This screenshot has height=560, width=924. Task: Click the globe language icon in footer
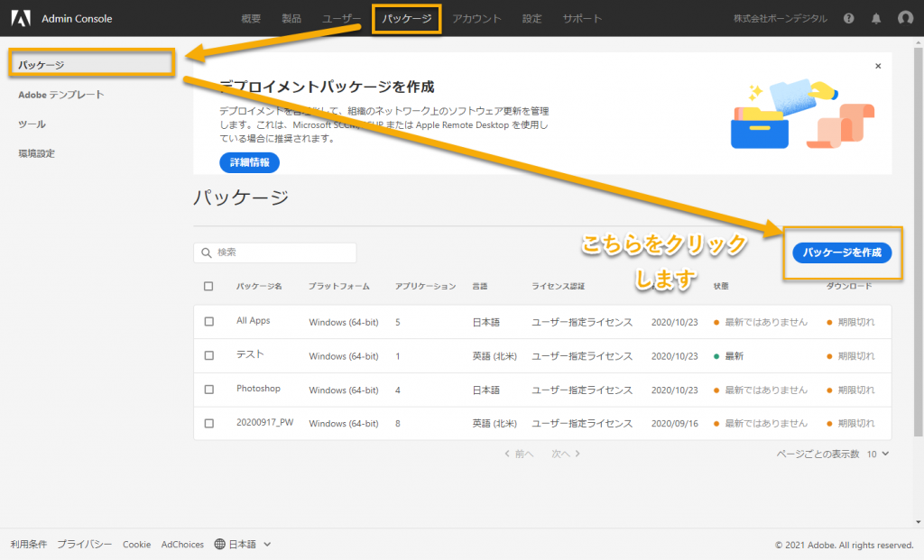click(x=220, y=544)
